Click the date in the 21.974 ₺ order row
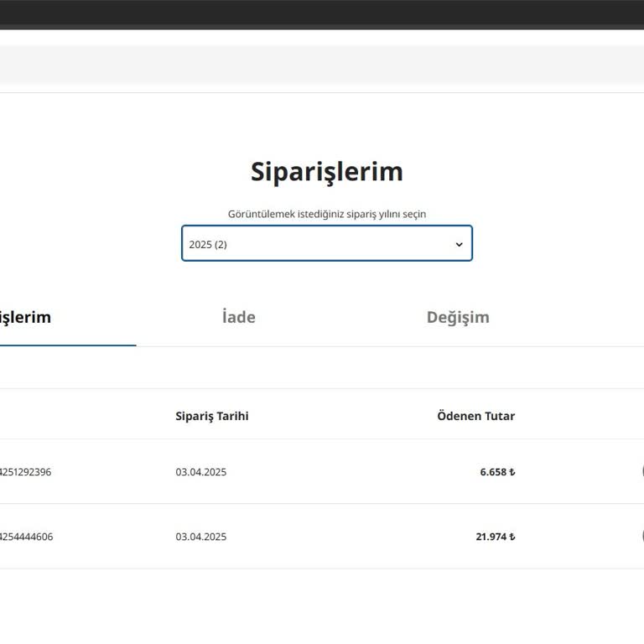Viewport: 644px width, 644px height. tap(200, 537)
